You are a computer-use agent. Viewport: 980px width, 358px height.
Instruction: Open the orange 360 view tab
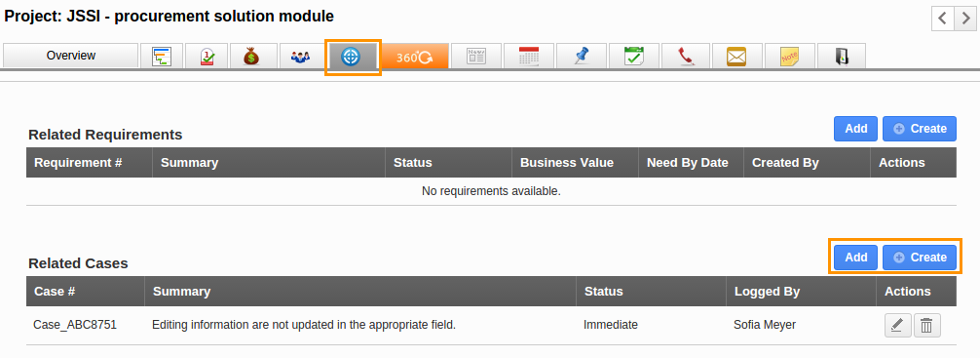(415, 56)
